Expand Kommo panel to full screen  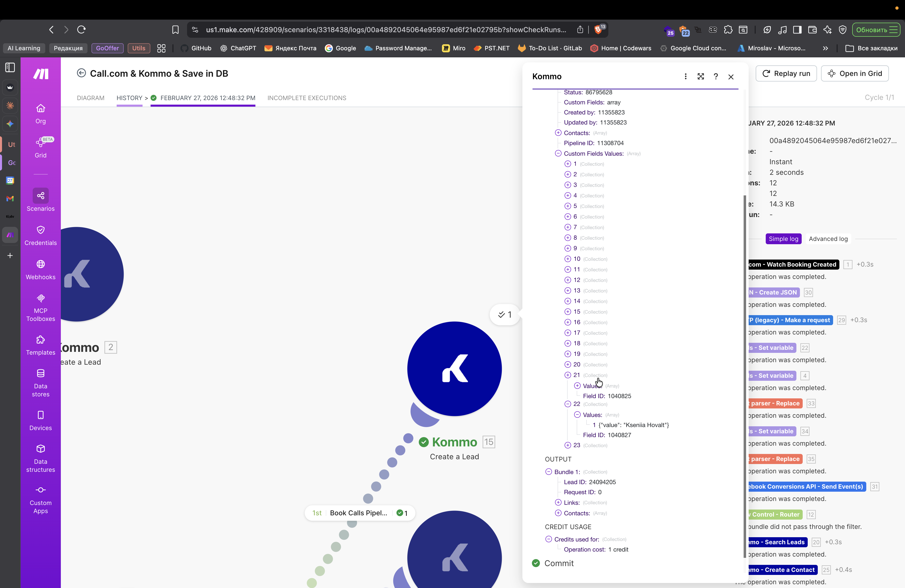click(700, 76)
